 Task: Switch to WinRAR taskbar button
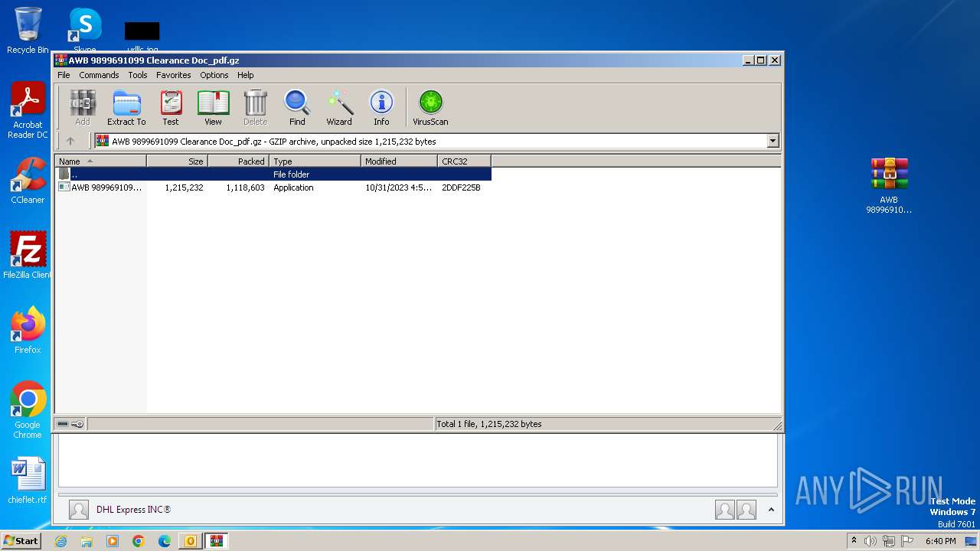[x=217, y=541]
